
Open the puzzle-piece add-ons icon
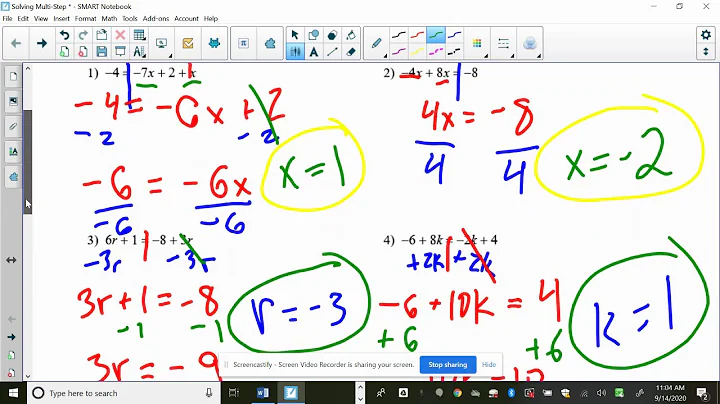point(270,43)
